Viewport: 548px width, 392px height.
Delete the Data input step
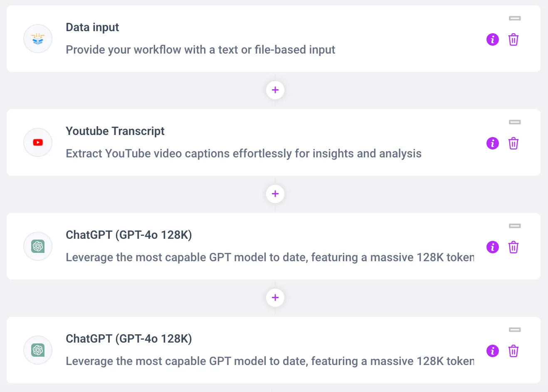pos(513,39)
